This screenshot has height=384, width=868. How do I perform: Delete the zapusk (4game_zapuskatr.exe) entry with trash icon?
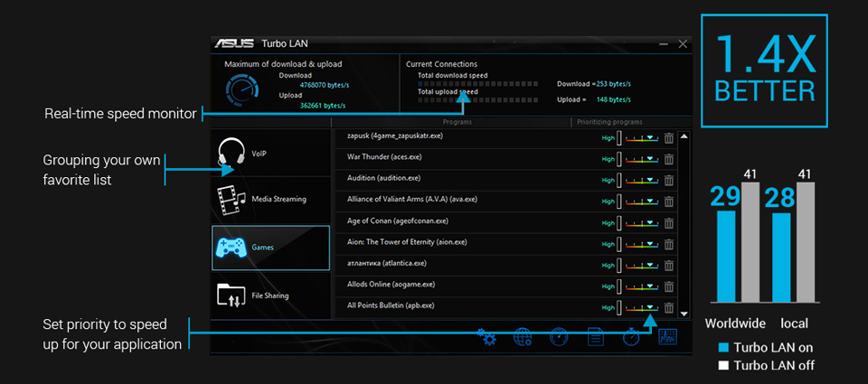click(x=669, y=138)
